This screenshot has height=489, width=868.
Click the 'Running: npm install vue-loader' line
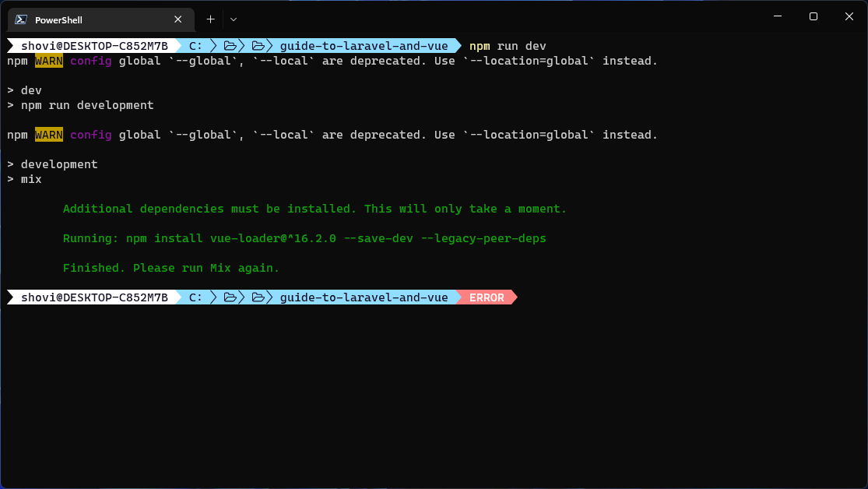click(304, 239)
